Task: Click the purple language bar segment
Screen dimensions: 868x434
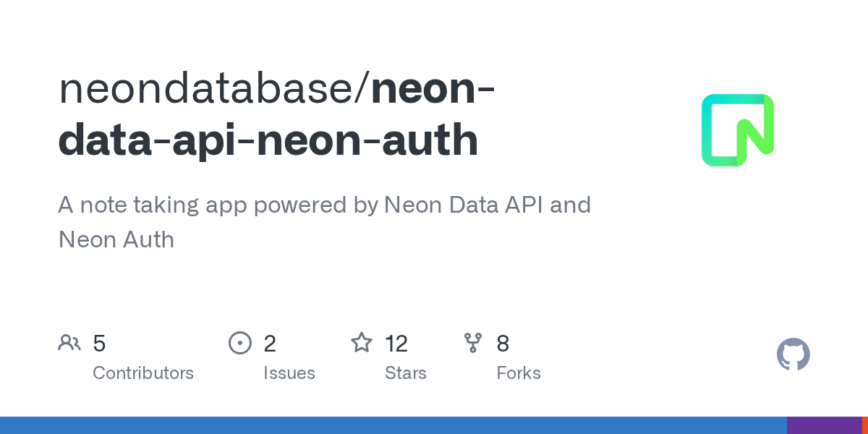Action: [x=823, y=425]
